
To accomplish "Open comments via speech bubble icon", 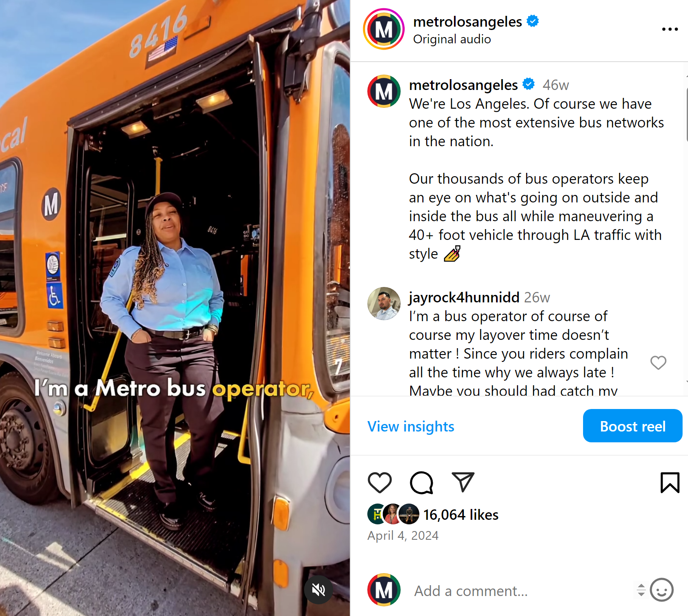I will point(421,483).
